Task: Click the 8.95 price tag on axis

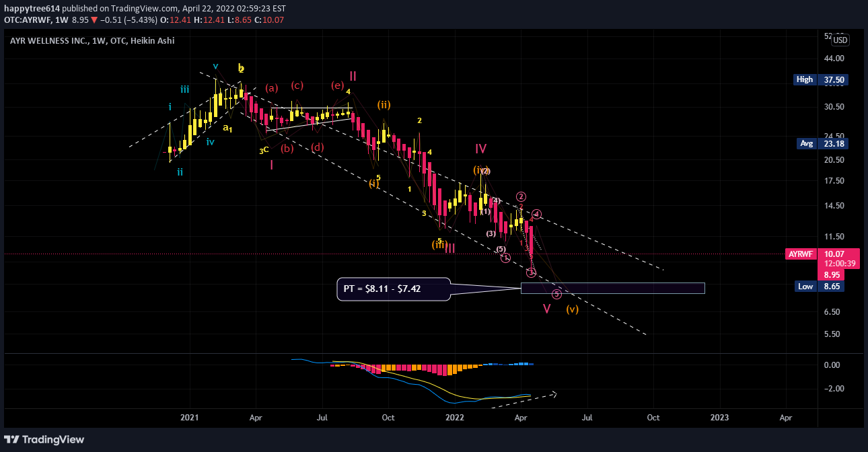Action: (832, 275)
